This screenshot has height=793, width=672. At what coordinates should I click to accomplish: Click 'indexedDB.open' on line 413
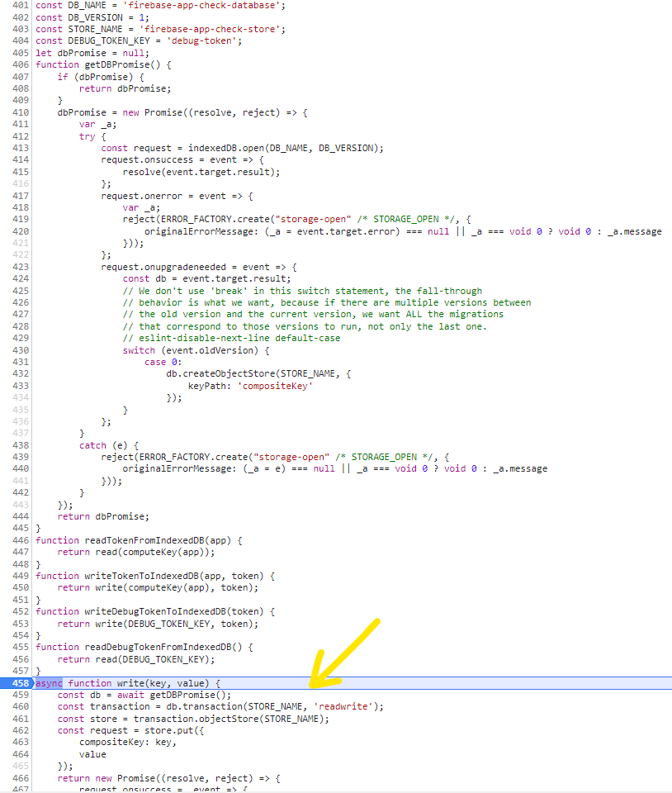click(x=226, y=148)
